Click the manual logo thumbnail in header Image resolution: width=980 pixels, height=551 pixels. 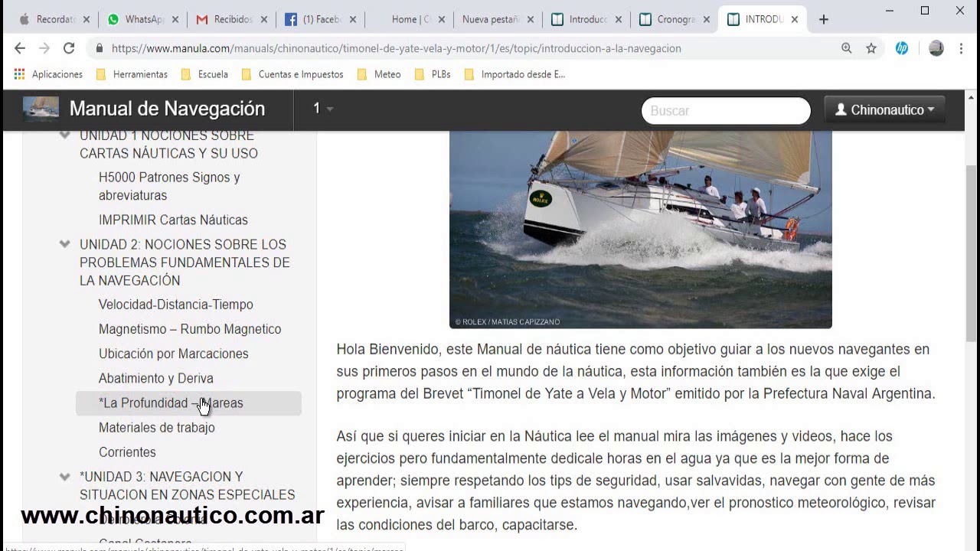coord(41,109)
